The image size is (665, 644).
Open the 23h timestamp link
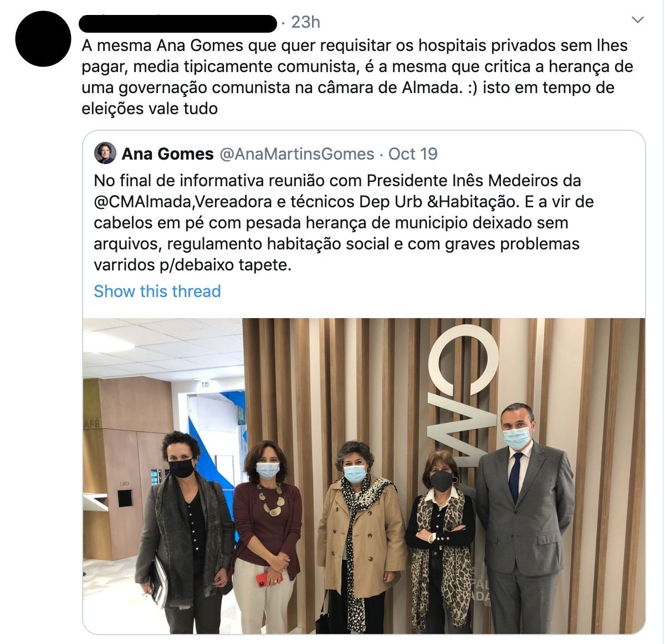[x=306, y=22]
